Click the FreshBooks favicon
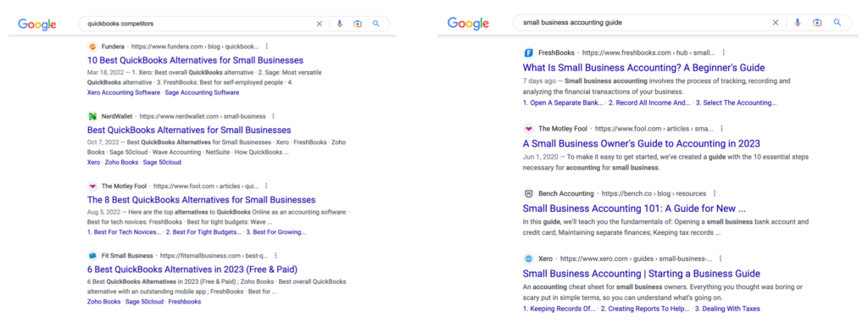Image resolution: width=868 pixels, height=334 pixels. [528, 53]
